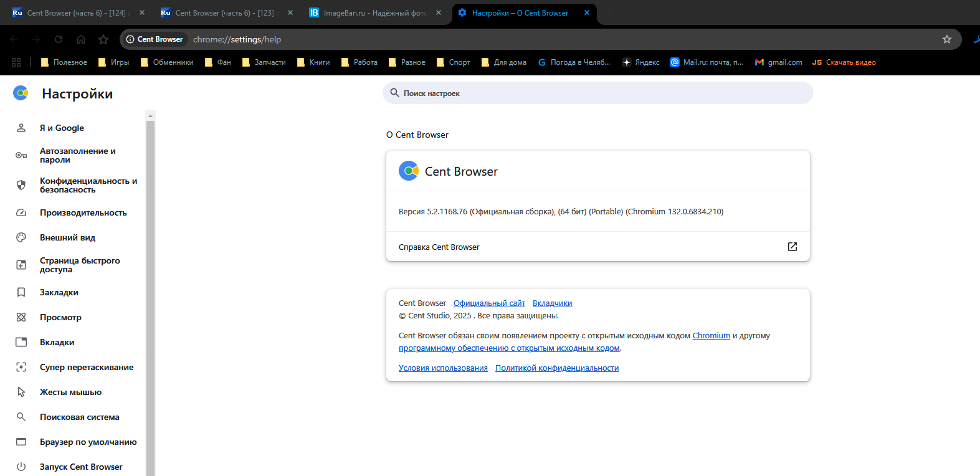
Task: Open the Запчасти bookmarks folder
Action: (264, 62)
